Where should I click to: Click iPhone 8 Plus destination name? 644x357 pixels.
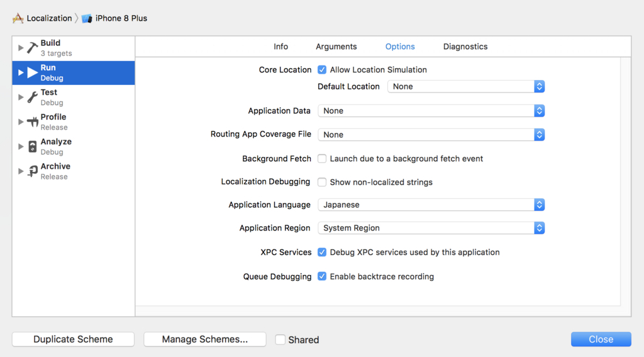click(x=121, y=18)
